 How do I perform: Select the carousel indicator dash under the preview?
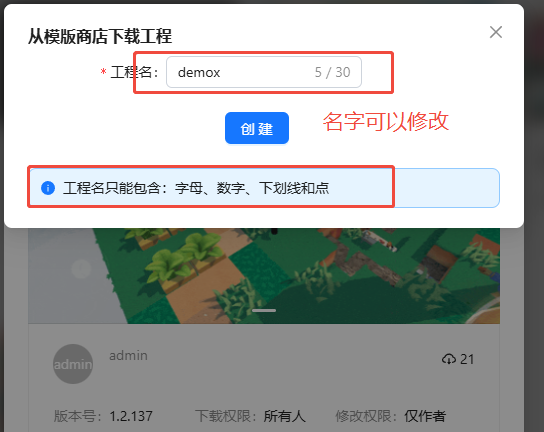point(264,311)
